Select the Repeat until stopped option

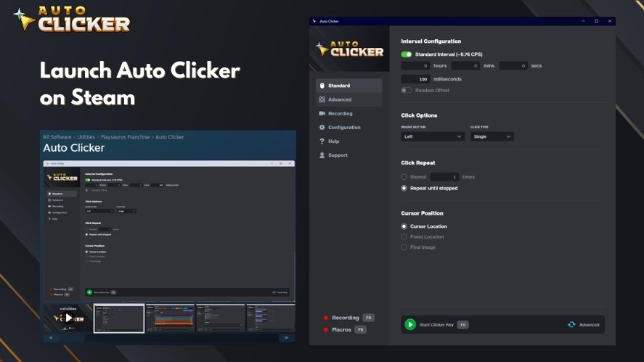click(404, 188)
